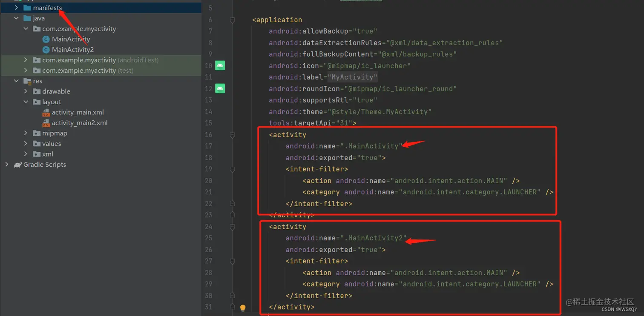Click the package icon for com.example.myactivity (test)
This screenshot has width=644, height=316.
tap(37, 71)
